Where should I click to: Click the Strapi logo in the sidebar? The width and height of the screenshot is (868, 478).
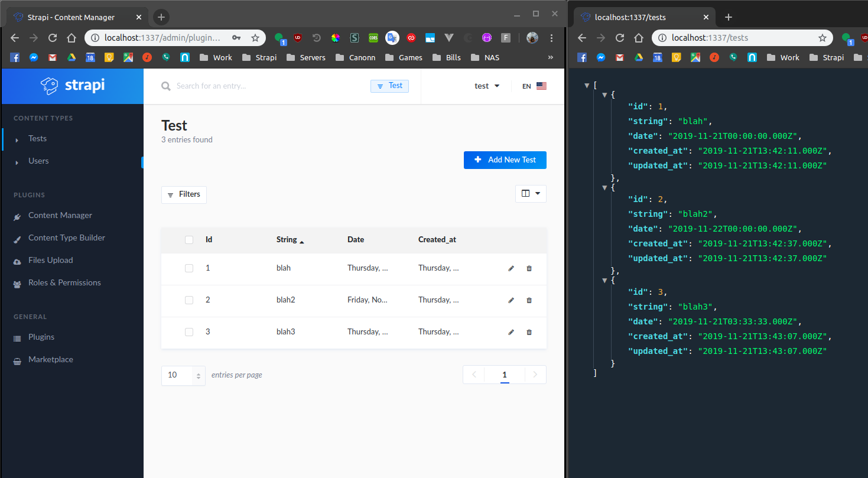pyautogui.click(x=72, y=86)
